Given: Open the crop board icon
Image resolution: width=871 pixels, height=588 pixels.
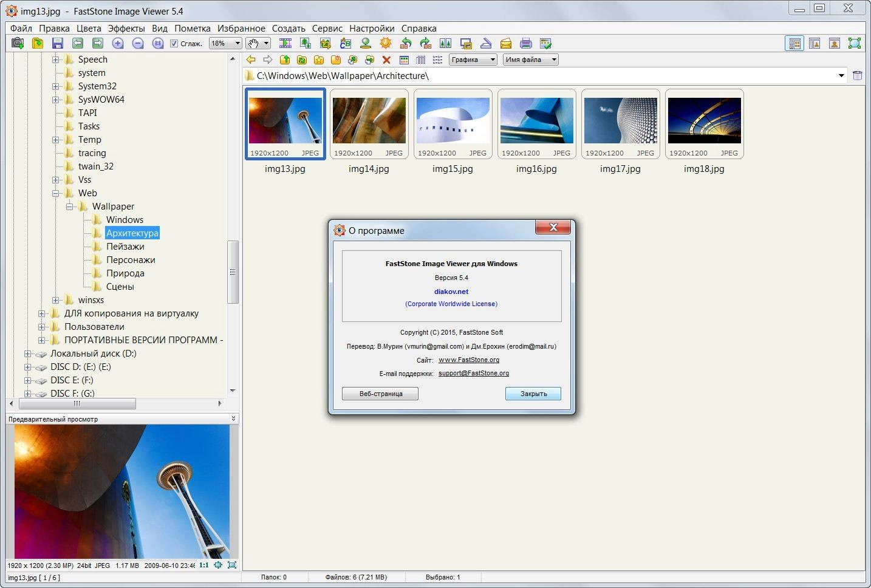Looking at the screenshot, I should [x=326, y=43].
